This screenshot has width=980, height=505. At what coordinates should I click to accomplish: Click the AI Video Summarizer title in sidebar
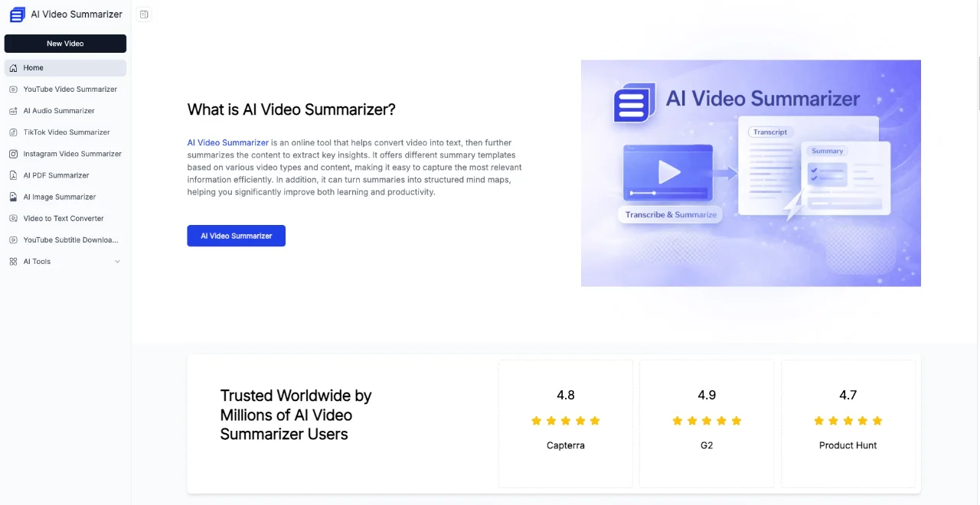point(77,15)
